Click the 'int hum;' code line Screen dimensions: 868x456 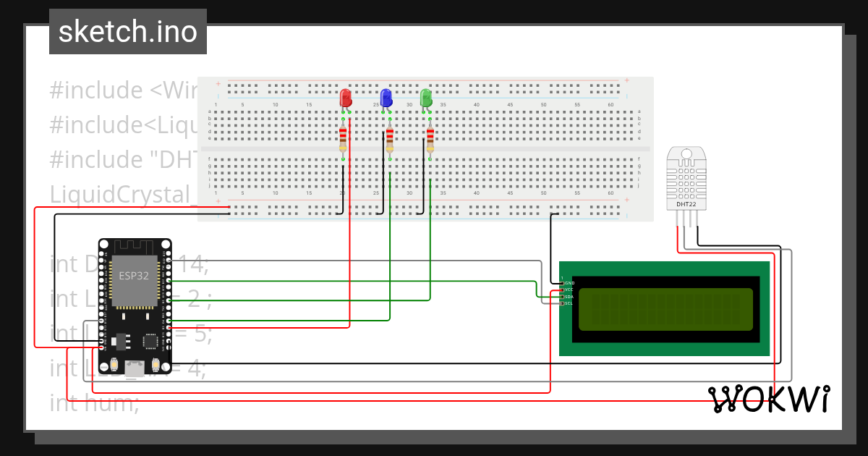(x=95, y=402)
